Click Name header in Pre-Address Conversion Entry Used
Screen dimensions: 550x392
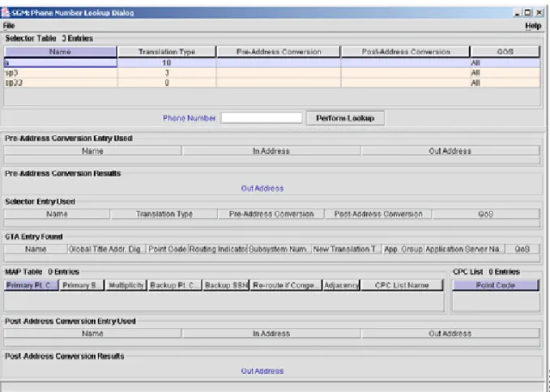point(92,151)
